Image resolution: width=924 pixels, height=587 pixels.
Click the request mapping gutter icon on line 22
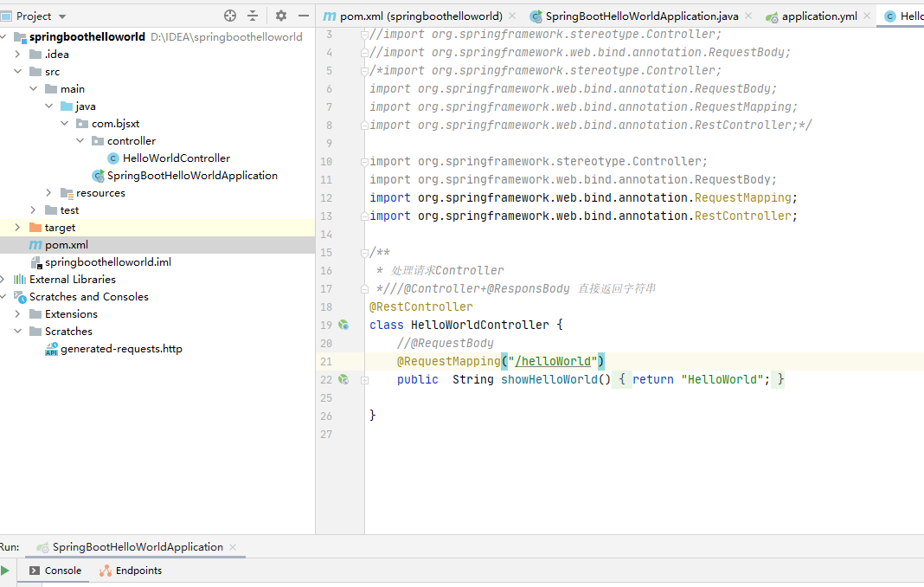tap(343, 380)
